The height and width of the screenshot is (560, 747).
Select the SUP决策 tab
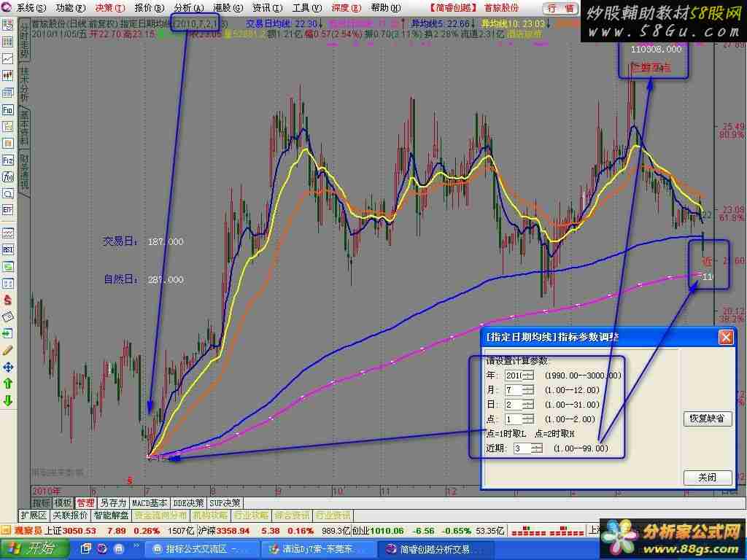tap(225, 503)
